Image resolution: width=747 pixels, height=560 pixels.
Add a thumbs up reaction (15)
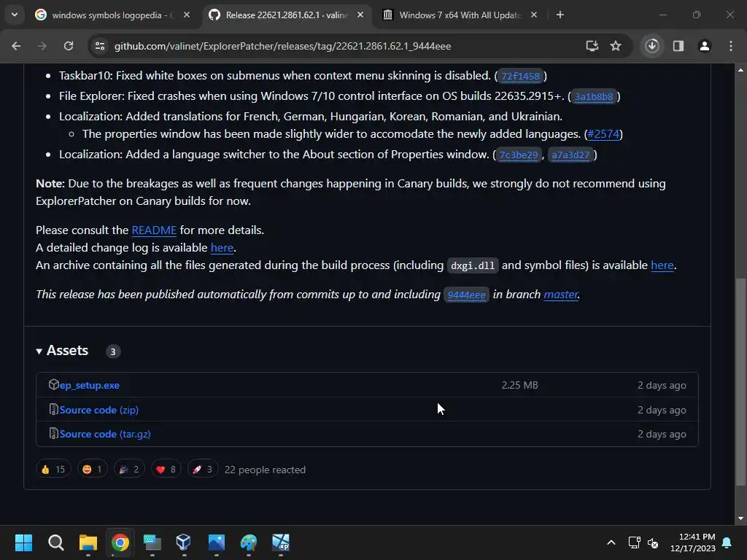pyautogui.click(x=53, y=470)
